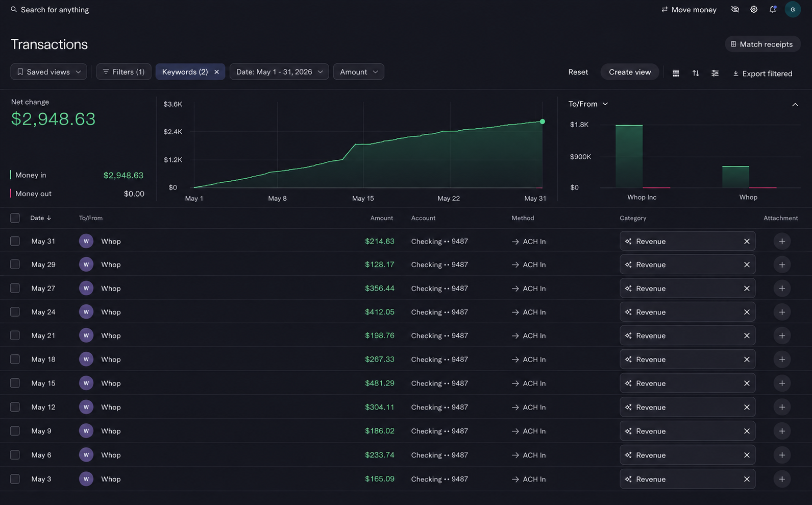Click the Create view button
Screen dimensions: 812x505
coord(630,72)
